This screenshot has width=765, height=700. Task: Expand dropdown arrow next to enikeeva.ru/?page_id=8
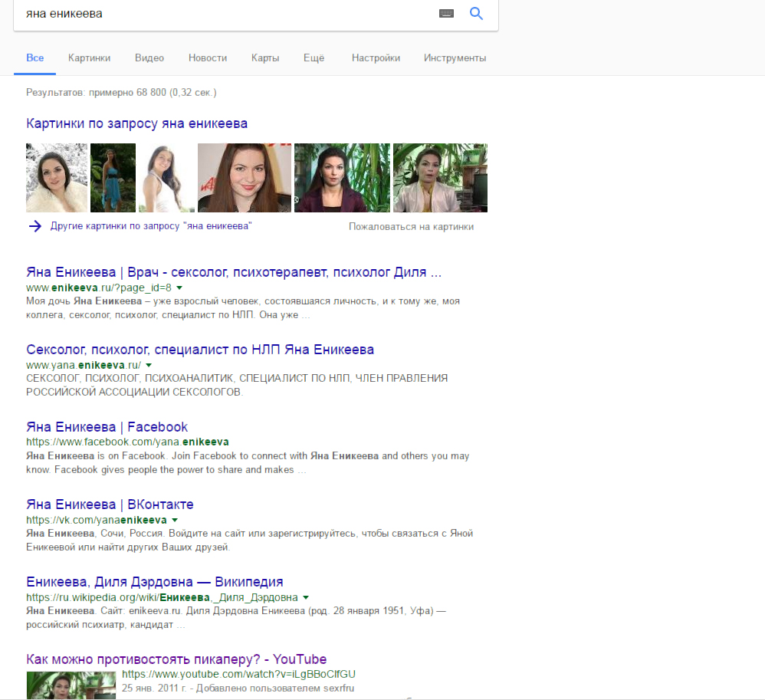tap(179, 288)
